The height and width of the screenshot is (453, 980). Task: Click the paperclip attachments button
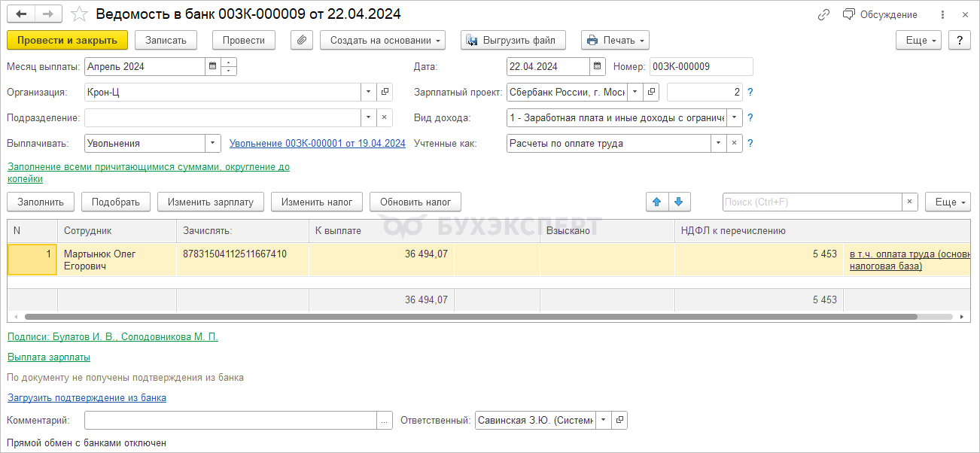301,40
